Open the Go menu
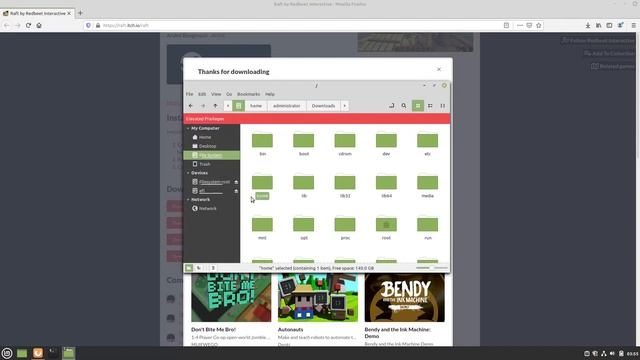Viewport: 640px width, 360px height. click(229, 94)
